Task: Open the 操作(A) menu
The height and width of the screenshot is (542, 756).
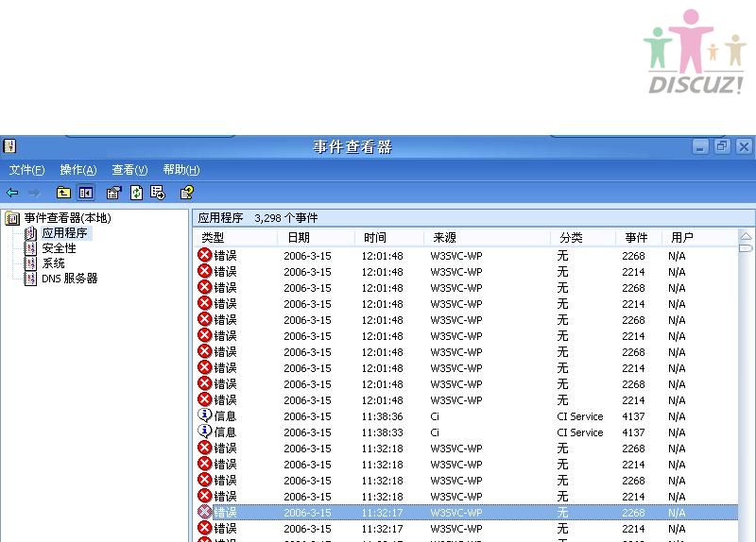Action: click(x=78, y=170)
